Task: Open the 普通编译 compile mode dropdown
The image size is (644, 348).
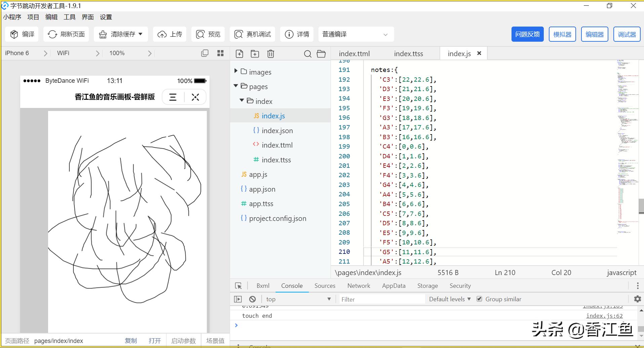Action: 356,34
